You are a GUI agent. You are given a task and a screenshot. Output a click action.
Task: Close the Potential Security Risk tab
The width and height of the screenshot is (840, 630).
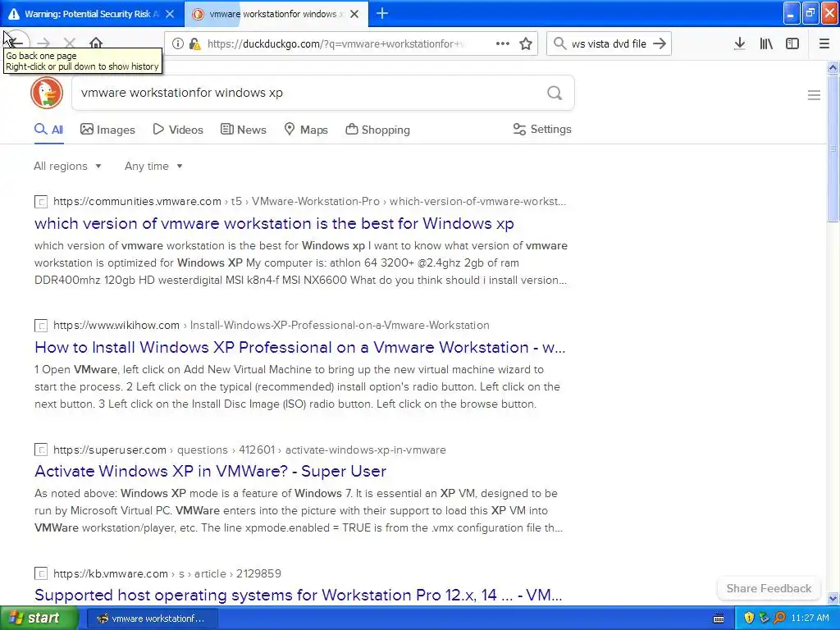pos(170,14)
